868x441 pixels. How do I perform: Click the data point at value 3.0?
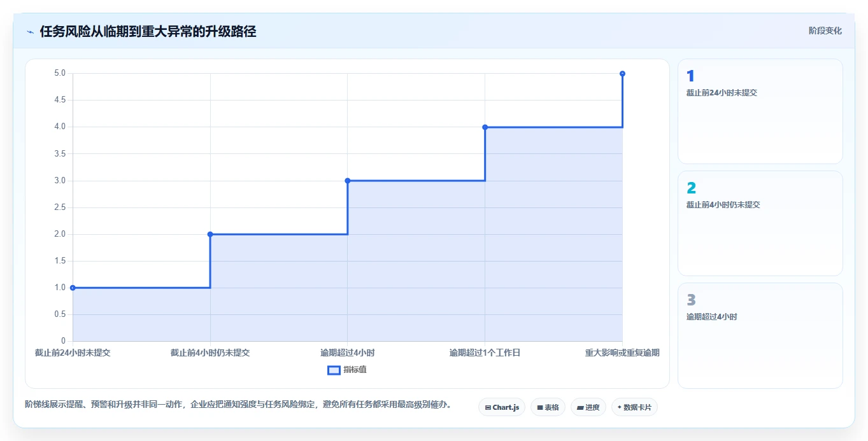pyautogui.click(x=348, y=181)
